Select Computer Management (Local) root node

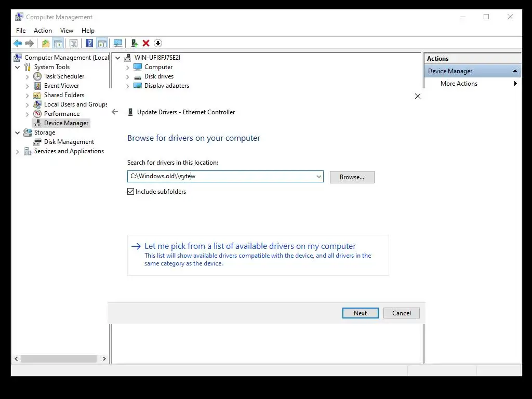pos(66,58)
